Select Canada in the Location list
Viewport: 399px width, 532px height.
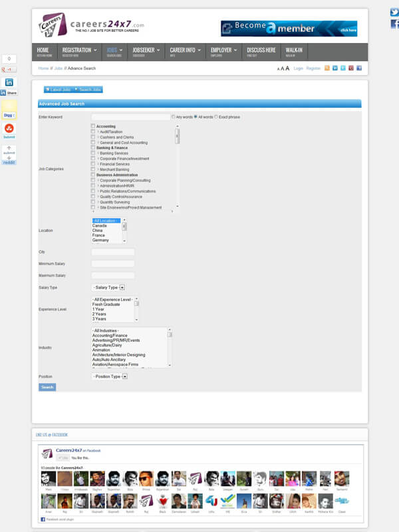click(x=100, y=225)
